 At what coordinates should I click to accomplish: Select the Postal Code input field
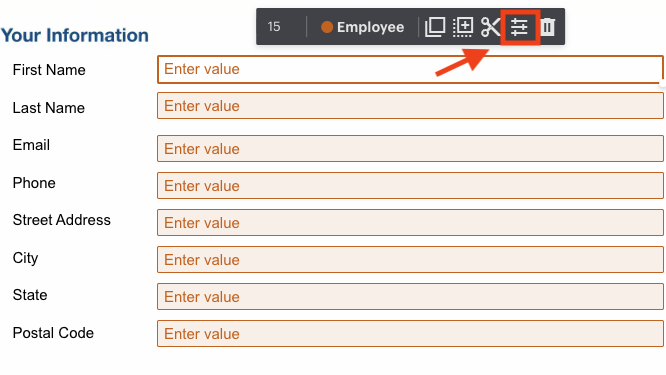tap(410, 333)
